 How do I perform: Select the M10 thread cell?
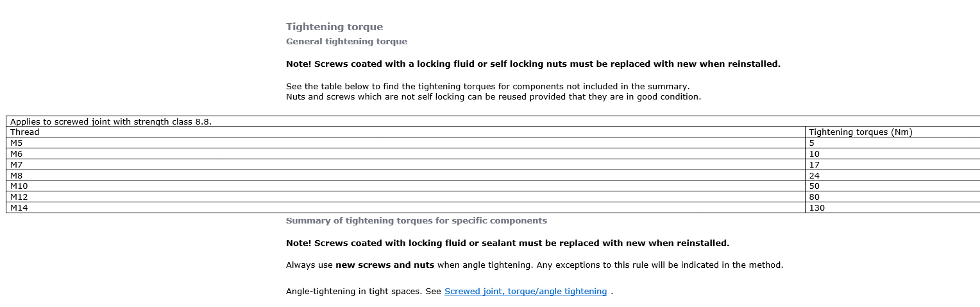[x=19, y=186]
